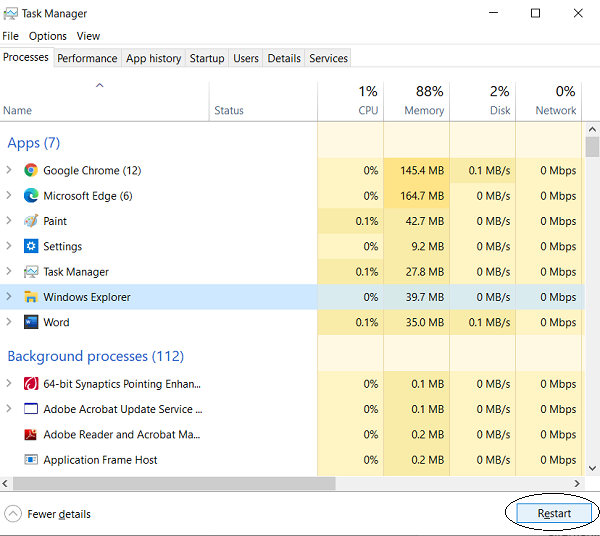
Task: Open the Startup tab
Action: (x=207, y=58)
